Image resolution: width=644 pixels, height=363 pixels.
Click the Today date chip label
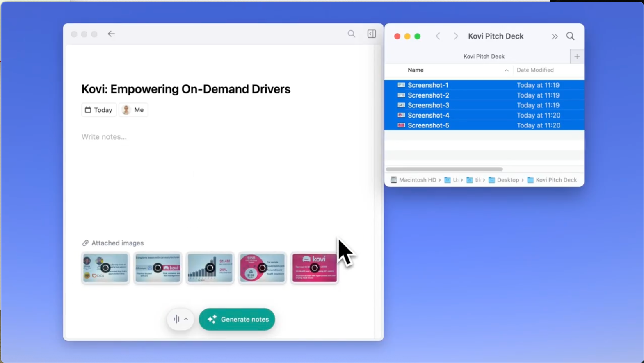coord(103,110)
